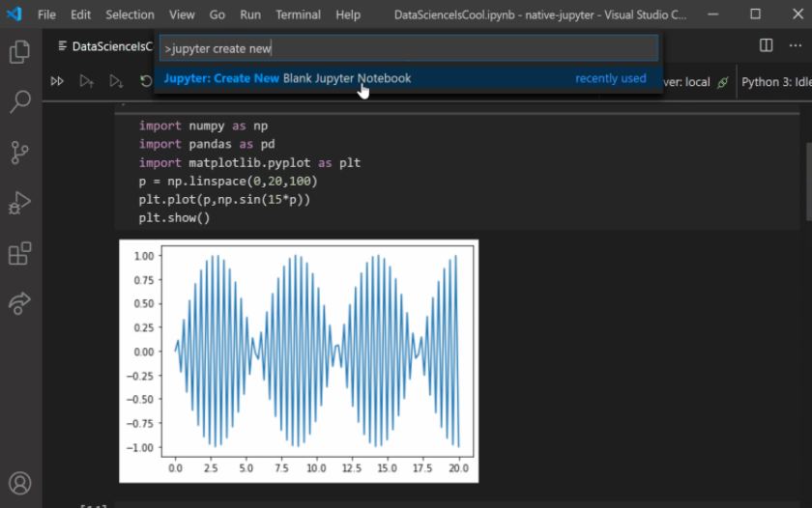The width and height of the screenshot is (812, 508).
Task: Run all notebook cells
Action: 57,81
